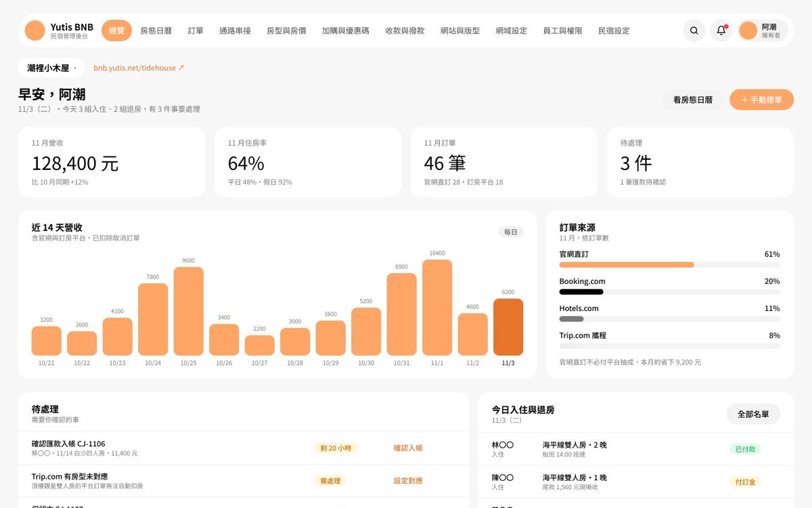Screen dimensions: 812x508
Task: Go to 員工與權限
Action: point(562,30)
